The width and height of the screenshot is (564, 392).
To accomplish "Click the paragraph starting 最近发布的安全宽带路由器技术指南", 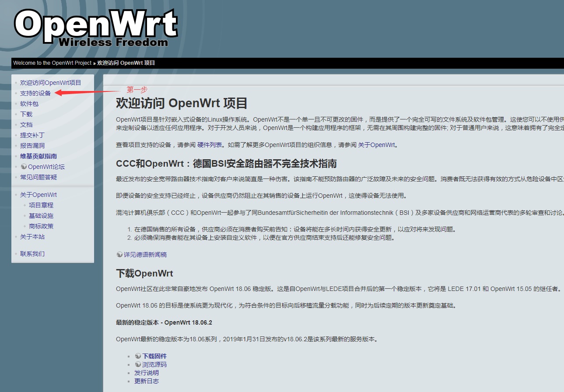I will 340,179.
